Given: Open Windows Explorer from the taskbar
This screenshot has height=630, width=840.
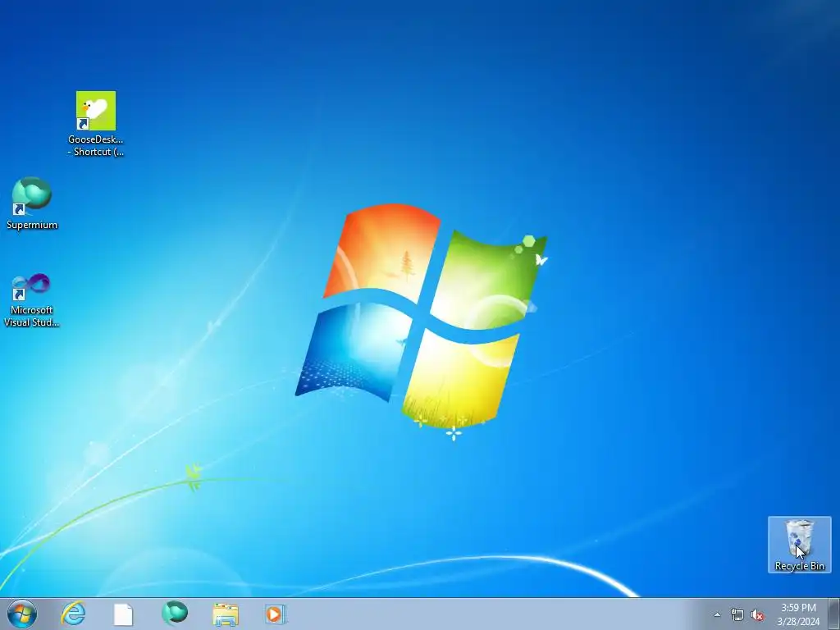Looking at the screenshot, I should coord(226,614).
